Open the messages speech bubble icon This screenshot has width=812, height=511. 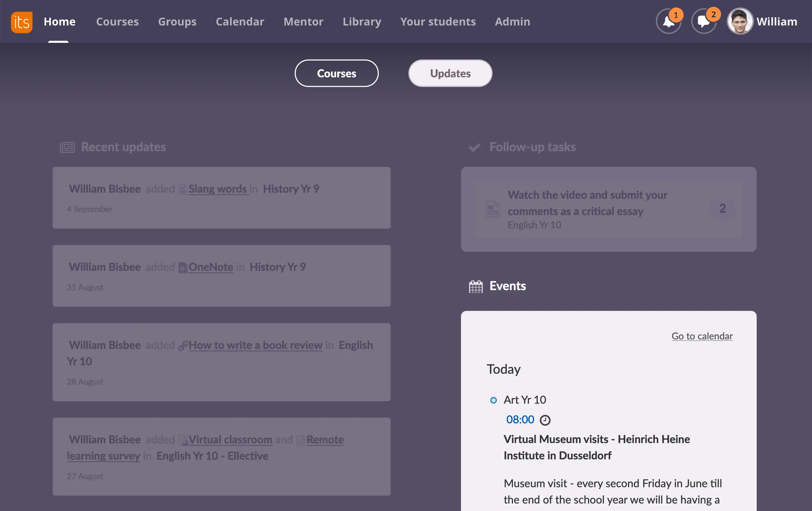(704, 22)
